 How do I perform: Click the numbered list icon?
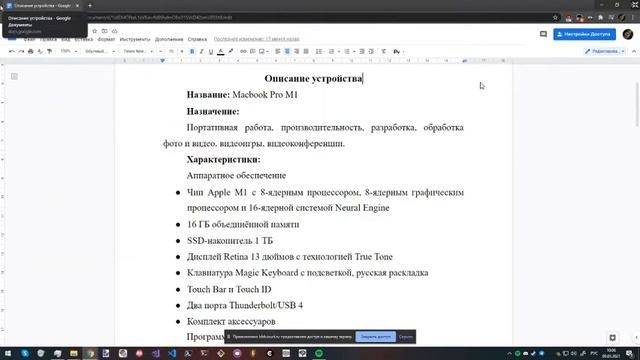point(331,51)
